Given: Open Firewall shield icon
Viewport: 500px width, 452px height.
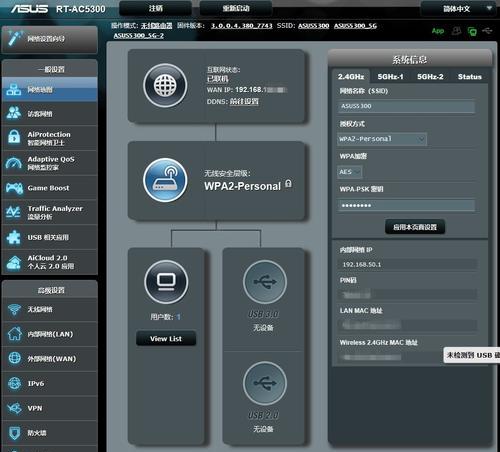Looking at the screenshot, I should pyautogui.click(x=14, y=433).
